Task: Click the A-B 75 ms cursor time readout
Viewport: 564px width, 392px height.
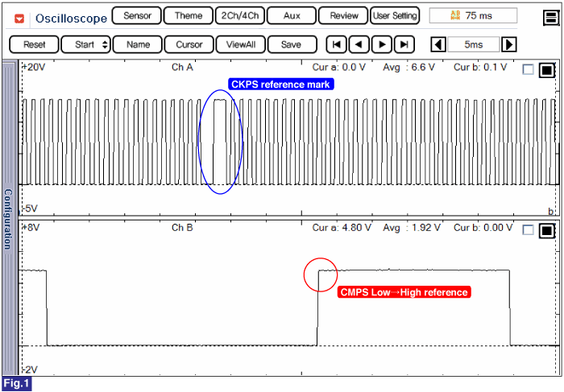Action: [473, 15]
